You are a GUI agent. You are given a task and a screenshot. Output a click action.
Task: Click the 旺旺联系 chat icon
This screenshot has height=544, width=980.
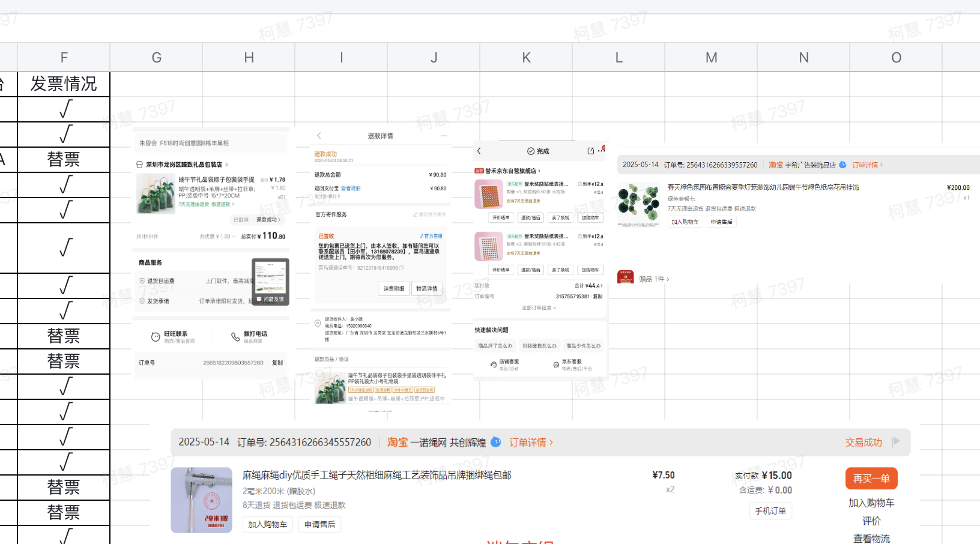coord(156,337)
